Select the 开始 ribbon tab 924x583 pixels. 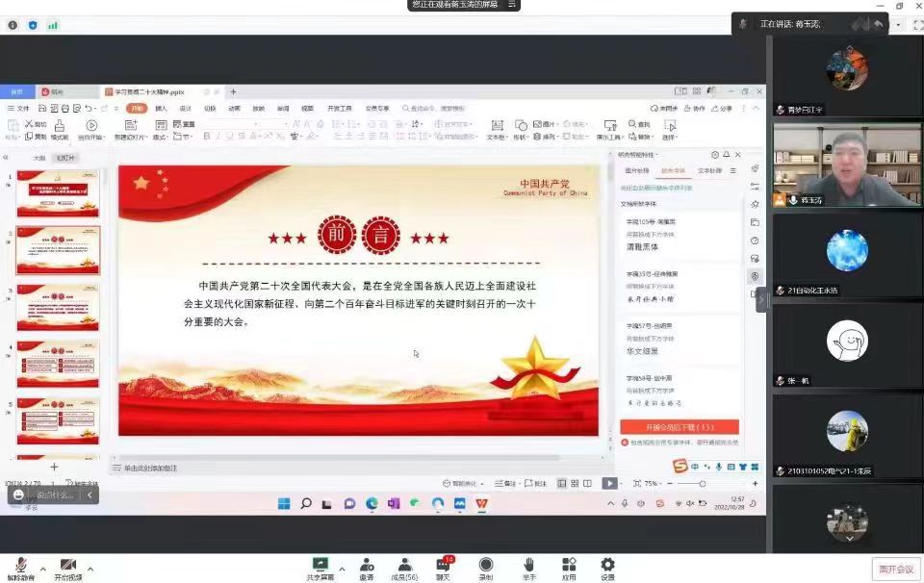137,109
